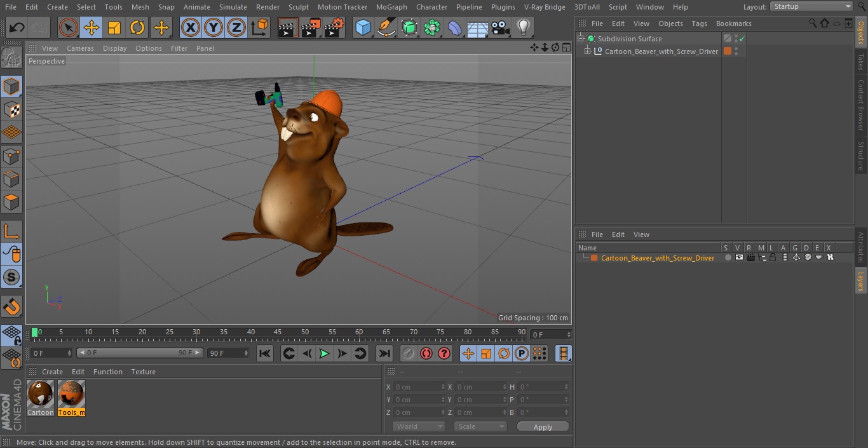Go to end of animation
The width and height of the screenshot is (868, 448).
[384, 353]
